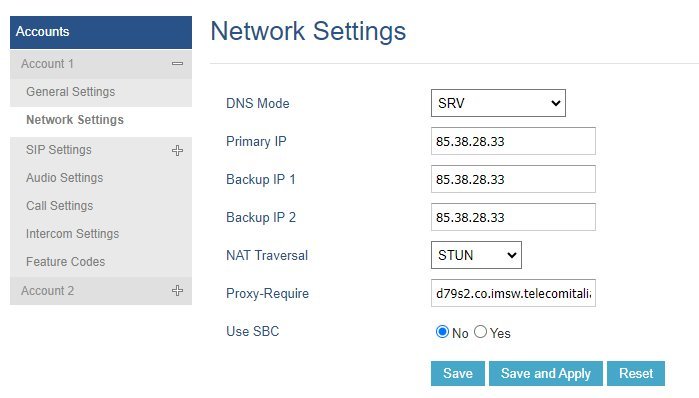Select the No radio button for Use SBC
Image resolution: width=699 pixels, height=398 pixels.
click(442, 332)
